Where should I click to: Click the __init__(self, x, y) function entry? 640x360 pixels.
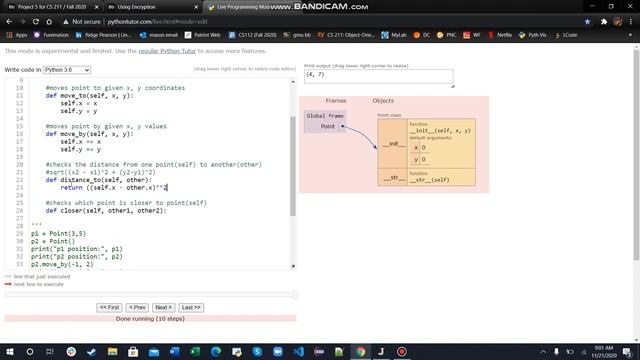440,131
